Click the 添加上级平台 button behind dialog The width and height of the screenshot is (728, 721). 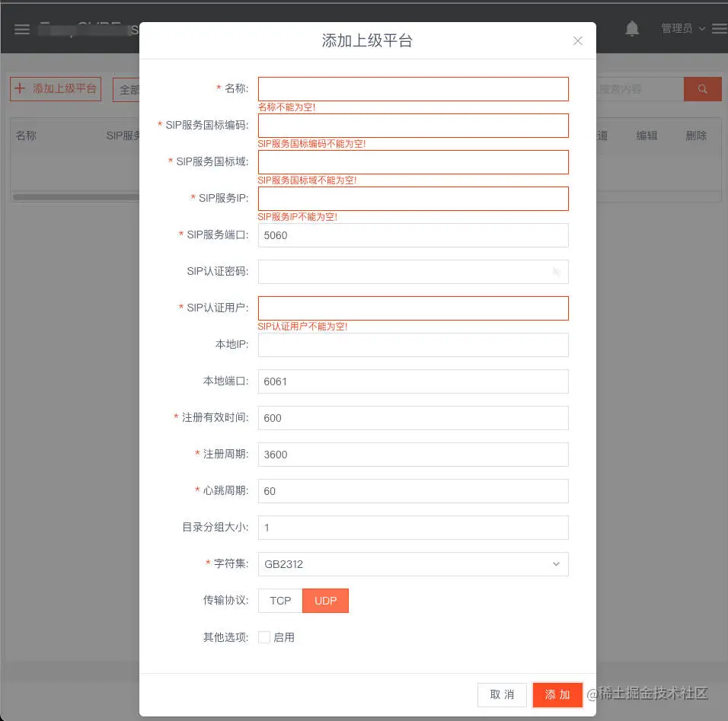point(56,88)
